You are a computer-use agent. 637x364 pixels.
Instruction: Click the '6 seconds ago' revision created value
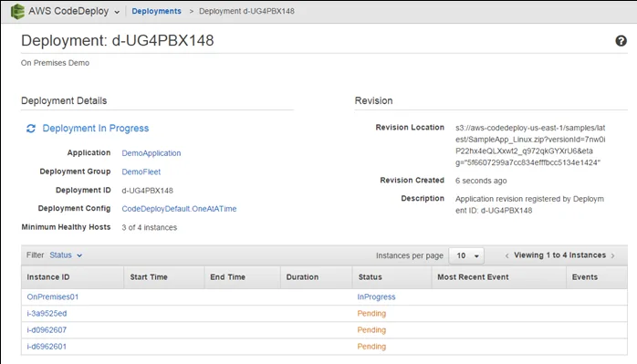[x=481, y=181]
